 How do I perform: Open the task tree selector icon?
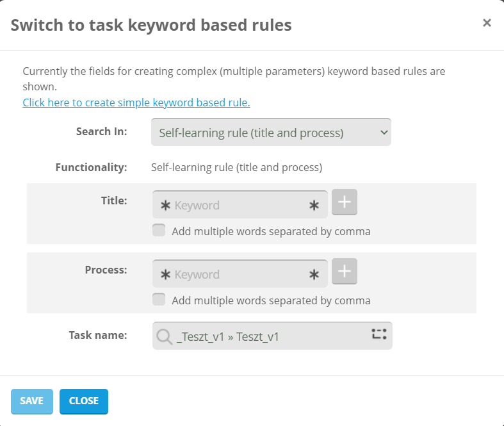pyautogui.click(x=379, y=334)
